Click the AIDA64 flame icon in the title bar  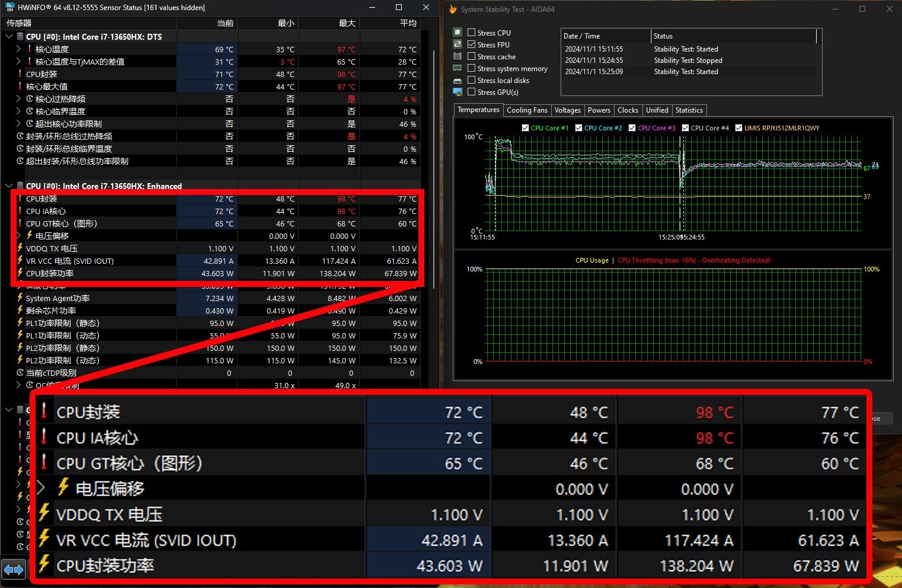pyautogui.click(x=453, y=9)
